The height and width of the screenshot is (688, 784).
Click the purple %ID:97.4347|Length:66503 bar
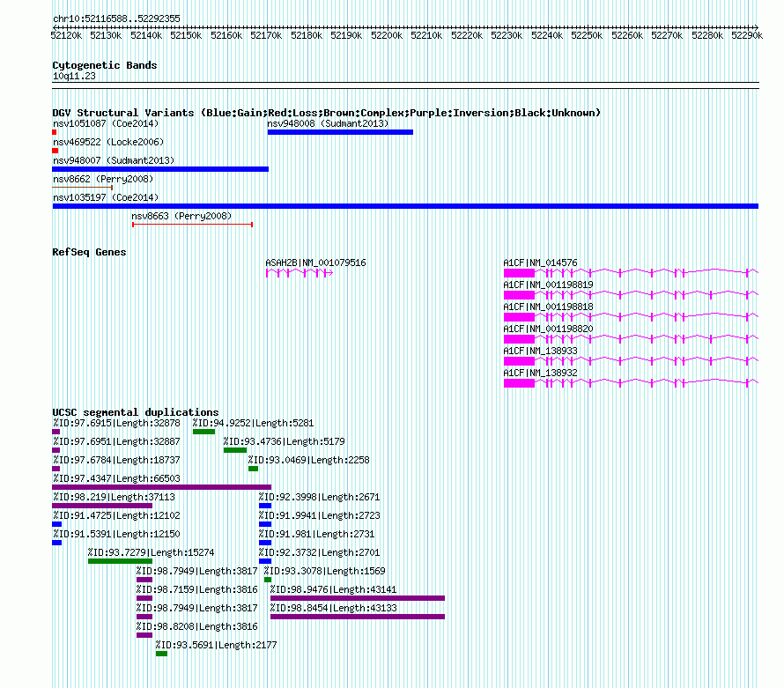(161, 487)
